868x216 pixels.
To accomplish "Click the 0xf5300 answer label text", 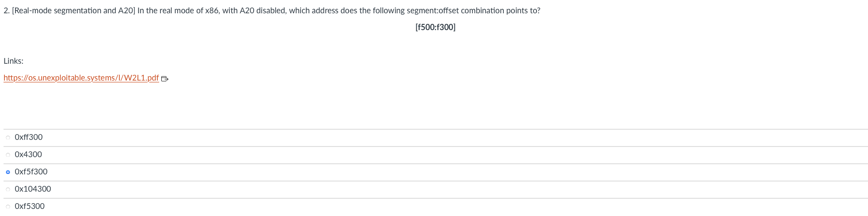I will (30, 206).
